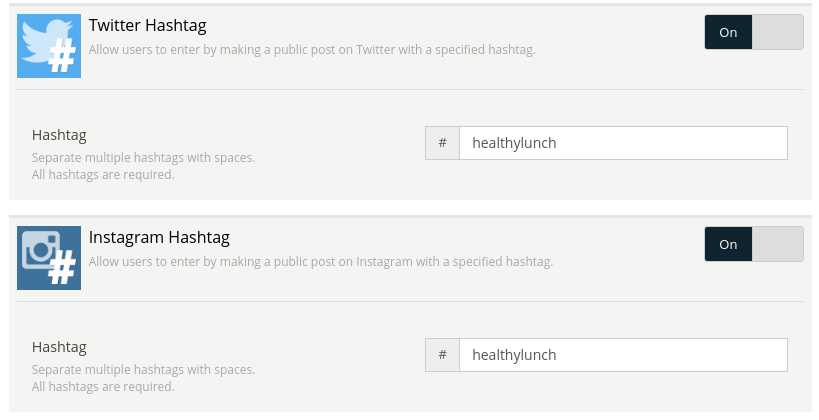Click the # prefix of the Twitter field
The image size is (819, 420).
pyautogui.click(x=442, y=143)
